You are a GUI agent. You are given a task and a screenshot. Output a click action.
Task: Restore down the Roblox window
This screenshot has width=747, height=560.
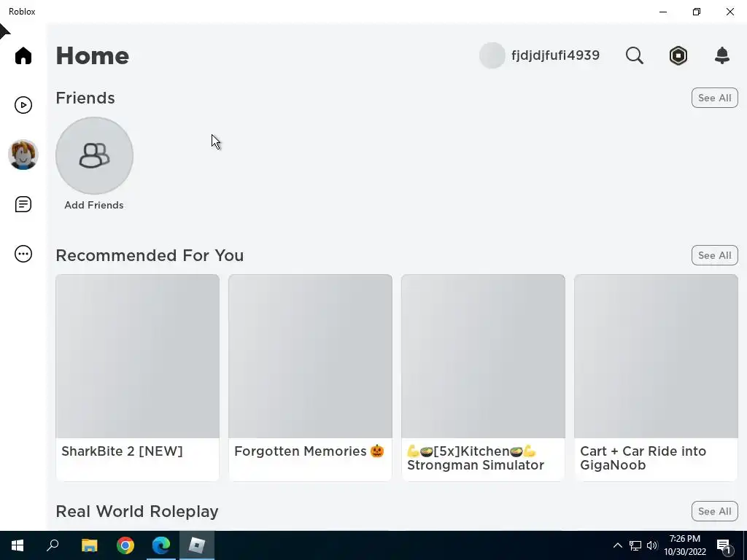[x=697, y=12]
